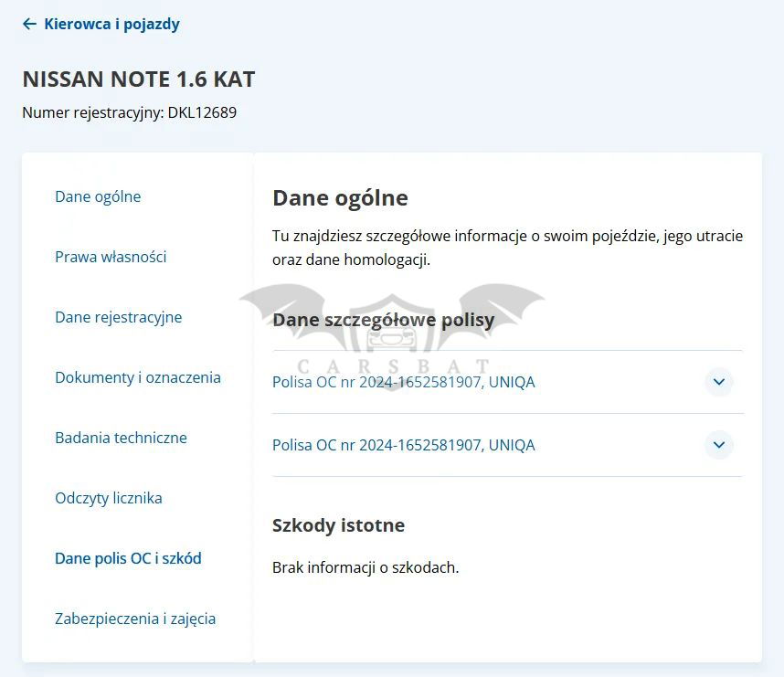The width and height of the screenshot is (784, 677).
Task: Click the back arrow icon
Action: [x=29, y=25]
